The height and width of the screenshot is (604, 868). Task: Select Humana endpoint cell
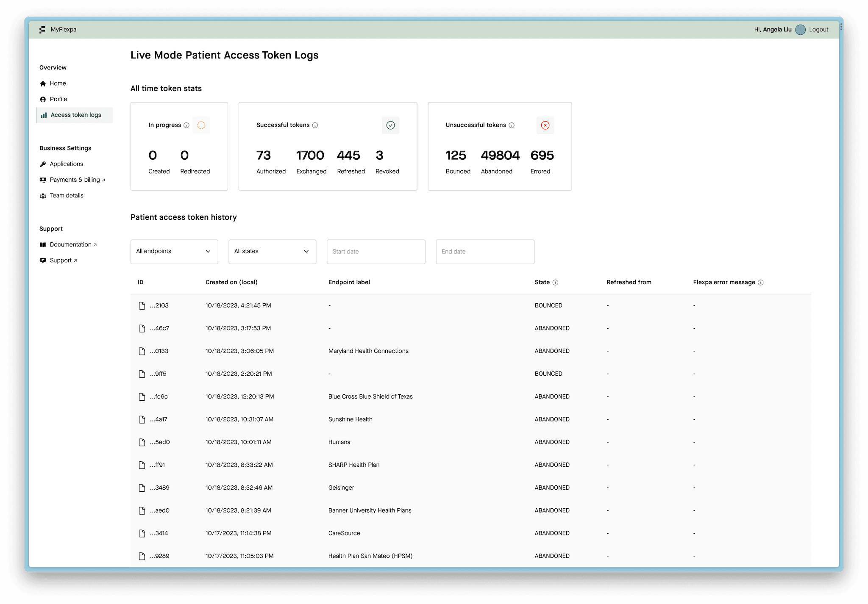point(339,442)
